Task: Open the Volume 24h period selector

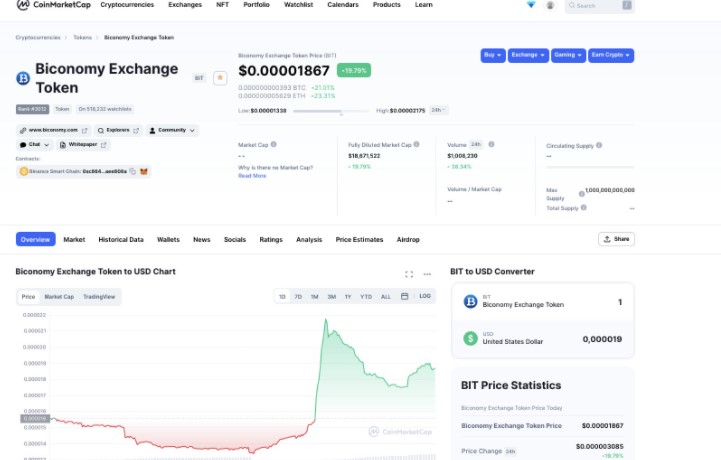Action: (x=476, y=144)
